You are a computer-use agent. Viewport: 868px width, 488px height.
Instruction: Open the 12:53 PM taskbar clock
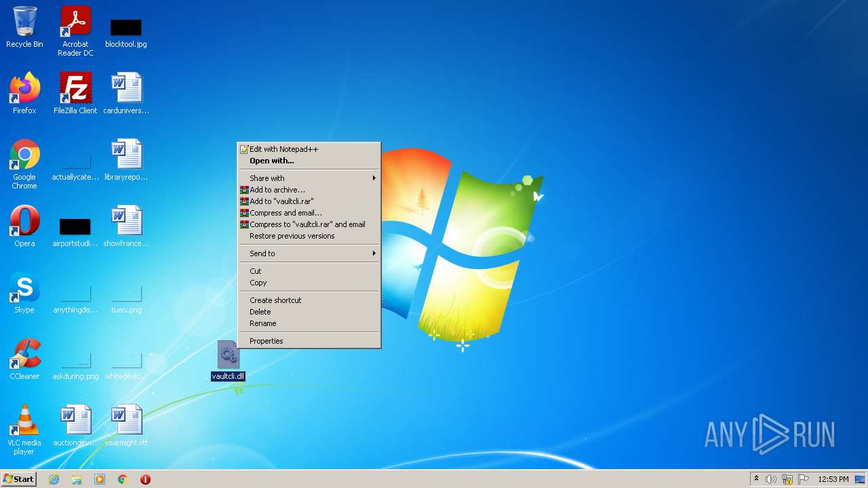[833, 479]
